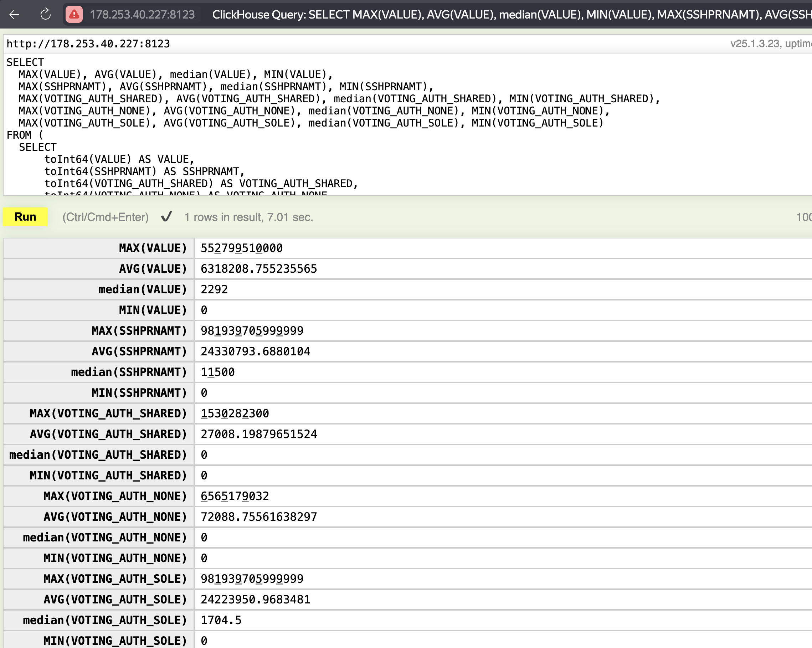Screen dimensions: 812x648
Task: Click the server version v25.1.3.23 label
Action: click(754, 44)
